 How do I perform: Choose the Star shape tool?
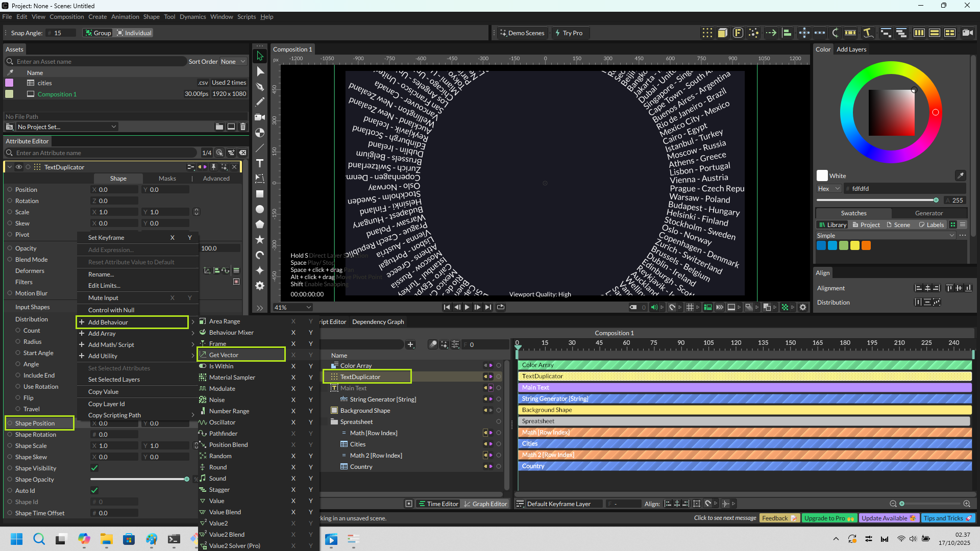(x=260, y=239)
